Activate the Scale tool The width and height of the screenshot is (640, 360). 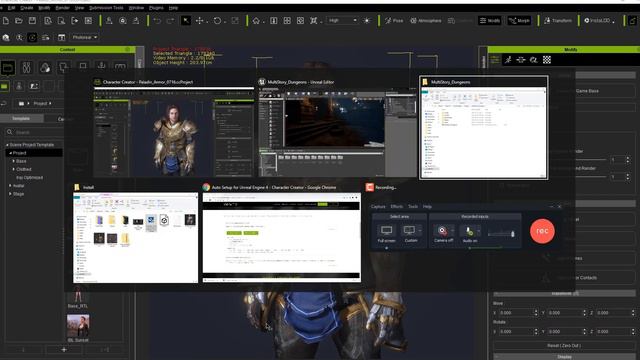click(235, 20)
